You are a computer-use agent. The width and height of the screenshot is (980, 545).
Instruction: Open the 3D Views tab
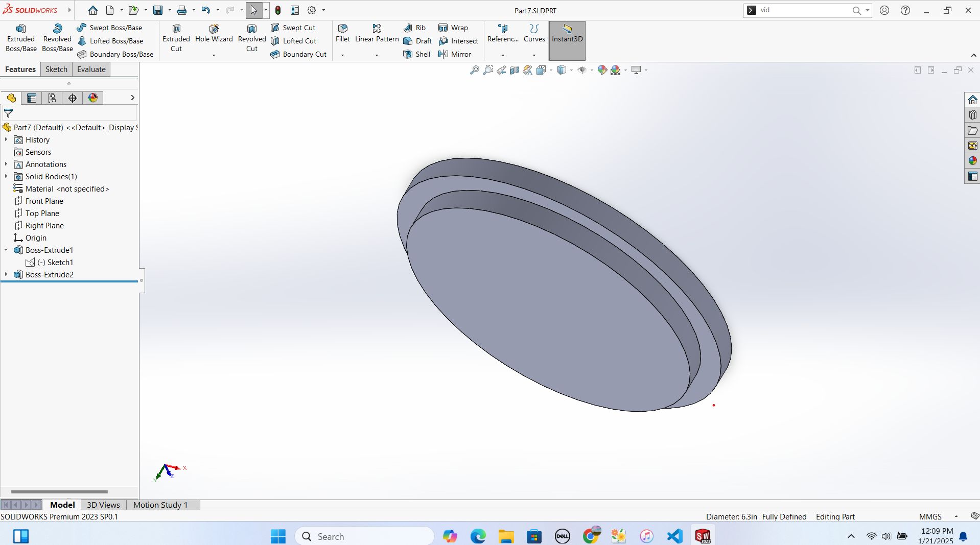pyautogui.click(x=103, y=505)
